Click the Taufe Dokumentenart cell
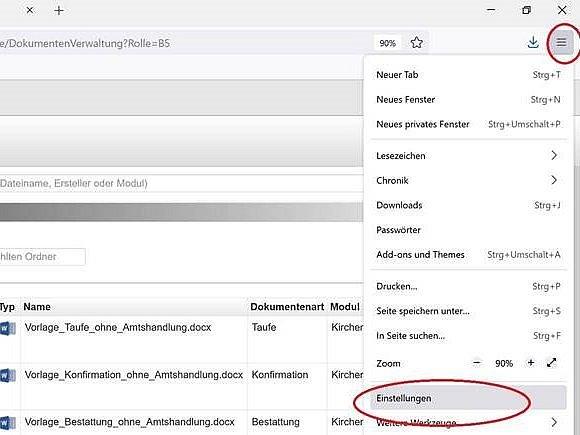580x435 pixels. 264,327
